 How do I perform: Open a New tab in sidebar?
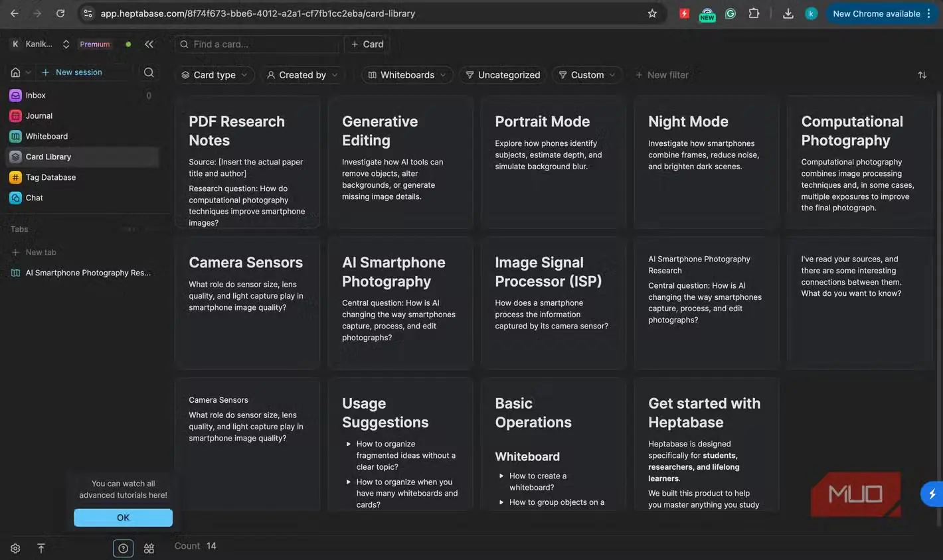(35, 252)
